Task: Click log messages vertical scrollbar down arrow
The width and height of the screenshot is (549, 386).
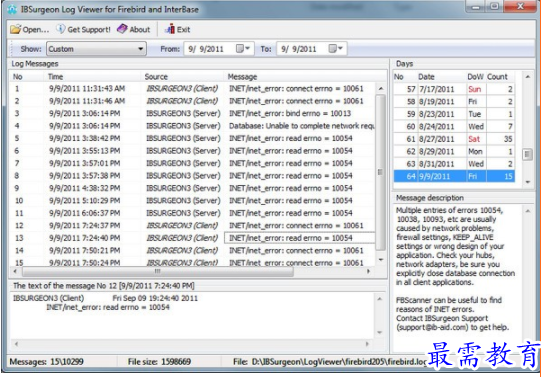Action: click(x=381, y=260)
